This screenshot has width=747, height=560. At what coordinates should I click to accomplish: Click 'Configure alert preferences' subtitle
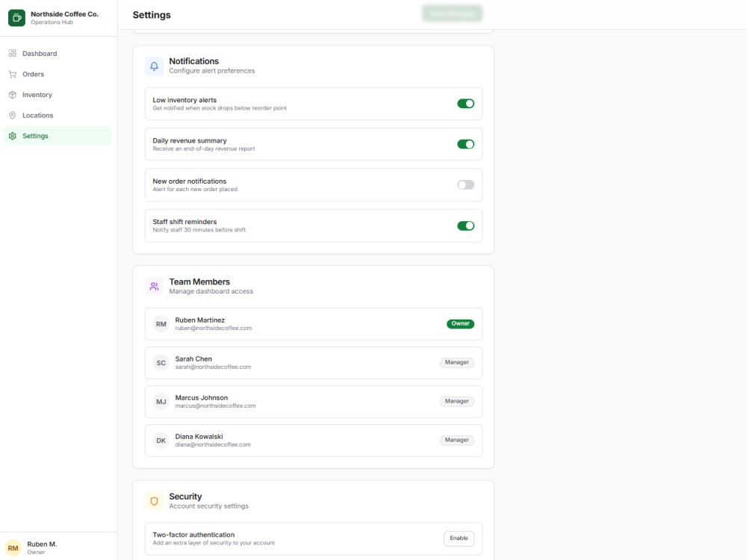click(x=212, y=71)
